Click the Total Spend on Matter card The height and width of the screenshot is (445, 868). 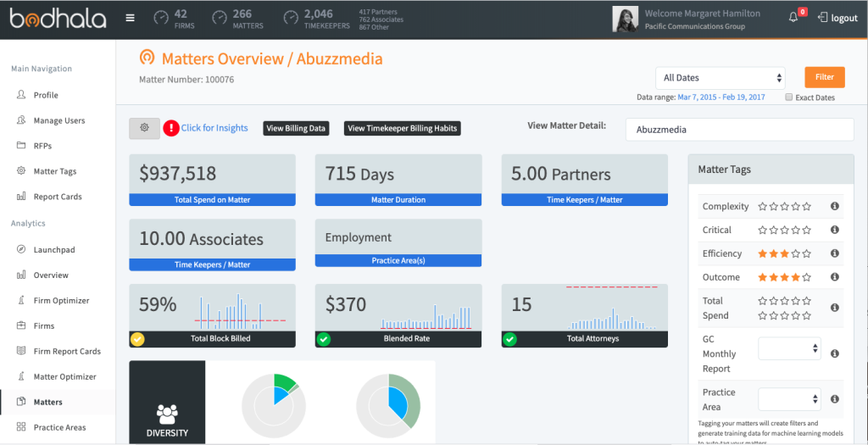(213, 180)
